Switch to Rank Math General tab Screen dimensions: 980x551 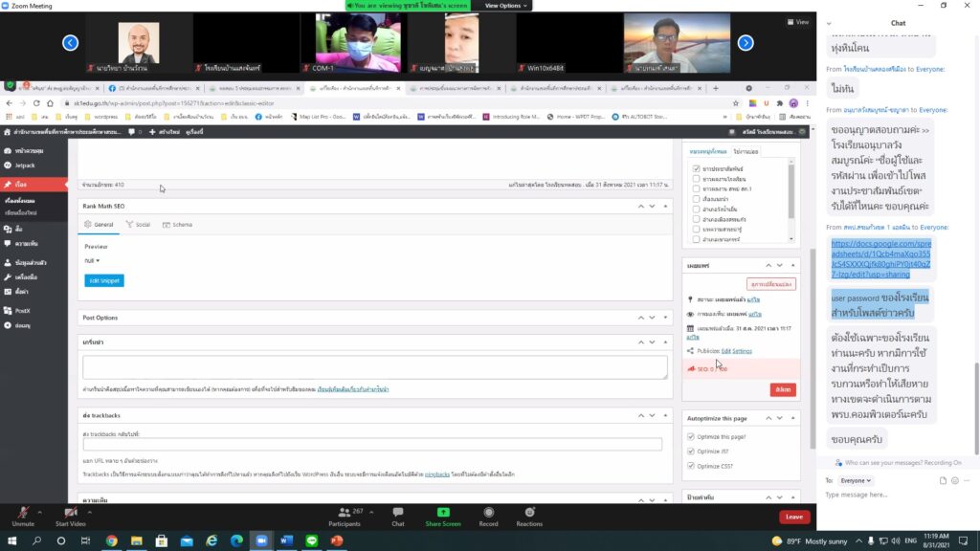tap(99, 224)
